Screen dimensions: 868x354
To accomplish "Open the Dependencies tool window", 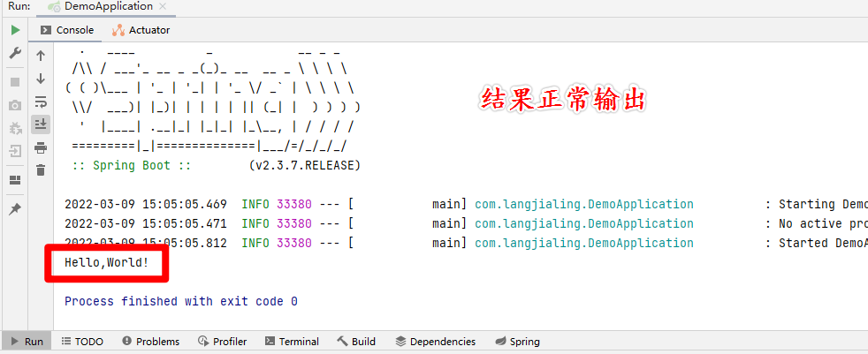I will coord(435,342).
